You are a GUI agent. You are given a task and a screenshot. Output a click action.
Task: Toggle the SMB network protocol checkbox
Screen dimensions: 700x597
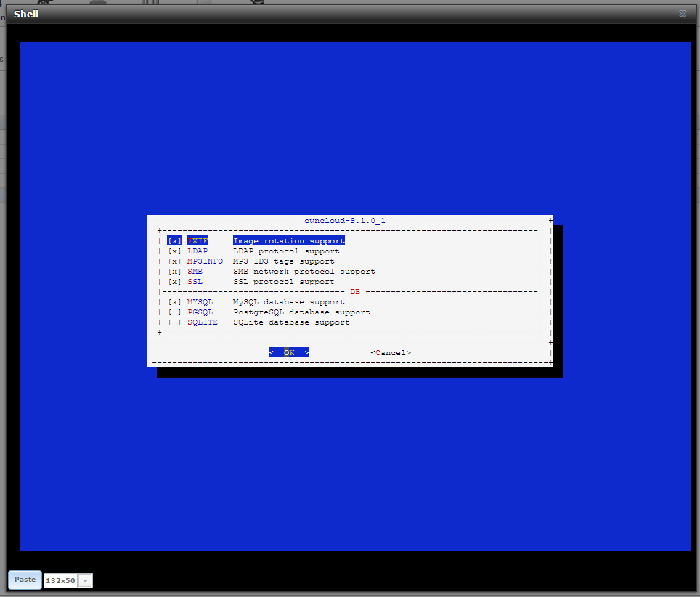174,272
